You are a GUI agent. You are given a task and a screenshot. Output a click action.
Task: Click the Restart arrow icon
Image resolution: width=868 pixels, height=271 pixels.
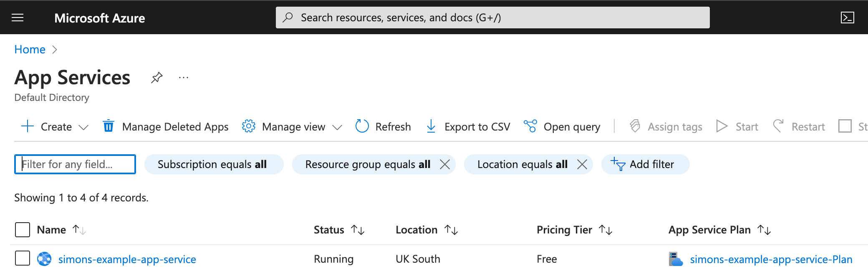point(778,126)
